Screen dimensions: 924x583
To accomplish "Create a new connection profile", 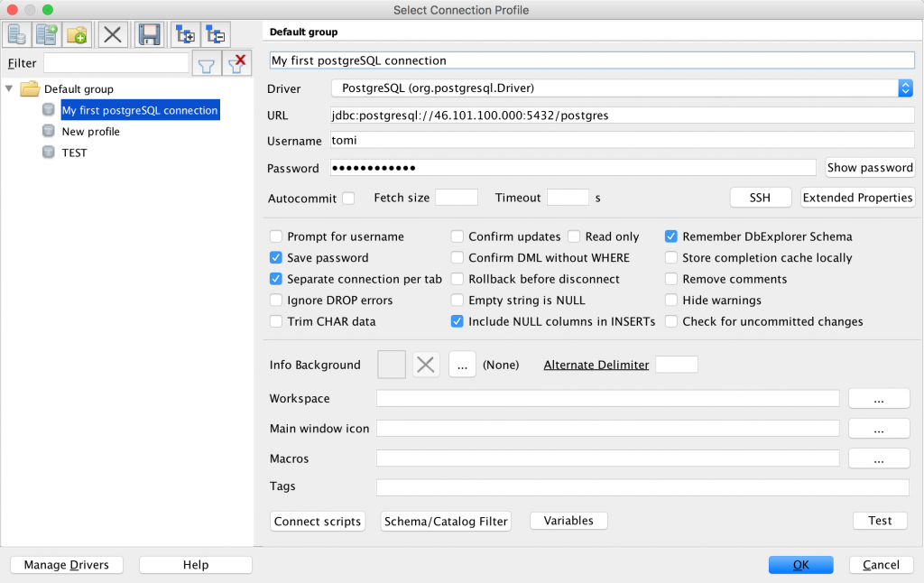I will point(16,34).
